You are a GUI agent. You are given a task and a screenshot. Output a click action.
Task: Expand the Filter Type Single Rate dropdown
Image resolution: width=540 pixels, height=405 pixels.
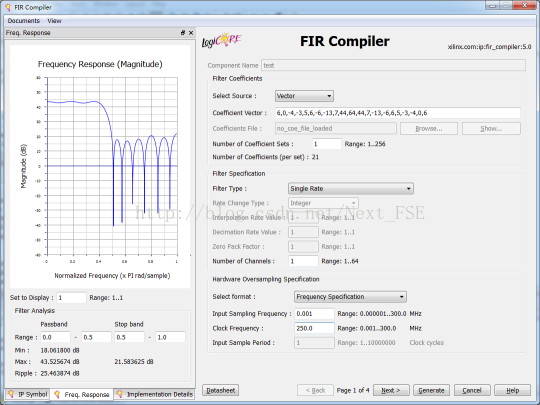[351, 188]
